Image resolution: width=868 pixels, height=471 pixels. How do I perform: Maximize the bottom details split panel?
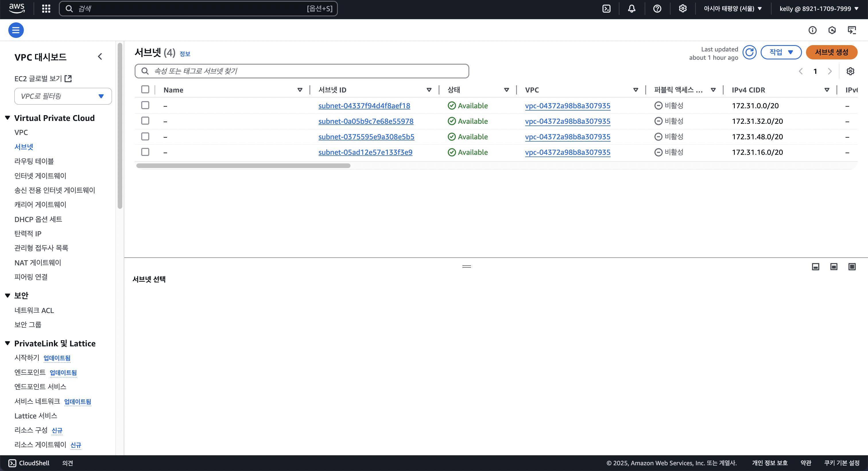(x=852, y=267)
